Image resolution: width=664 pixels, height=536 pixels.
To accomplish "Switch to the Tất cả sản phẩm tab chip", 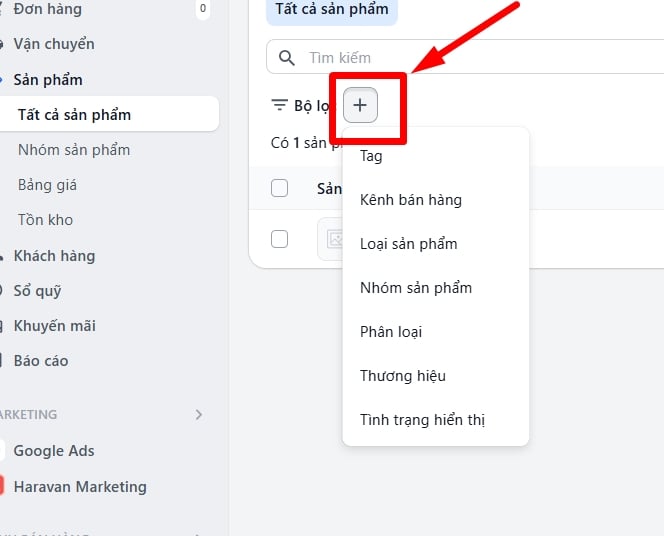I will [x=332, y=11].
